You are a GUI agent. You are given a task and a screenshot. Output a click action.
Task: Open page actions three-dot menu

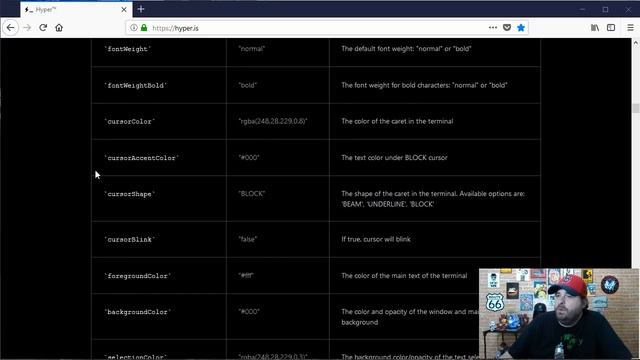[493, 28]
